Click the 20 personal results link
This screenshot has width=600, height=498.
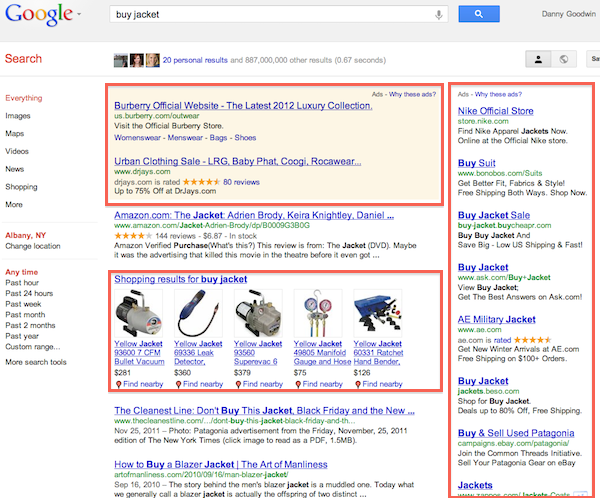[195, 60]
